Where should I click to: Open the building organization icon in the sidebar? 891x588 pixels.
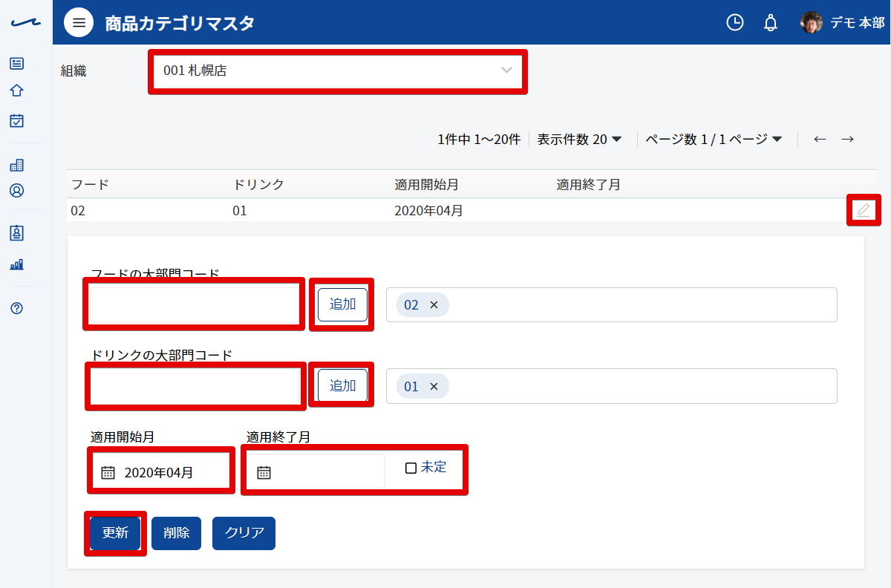[x=17, y=165]
